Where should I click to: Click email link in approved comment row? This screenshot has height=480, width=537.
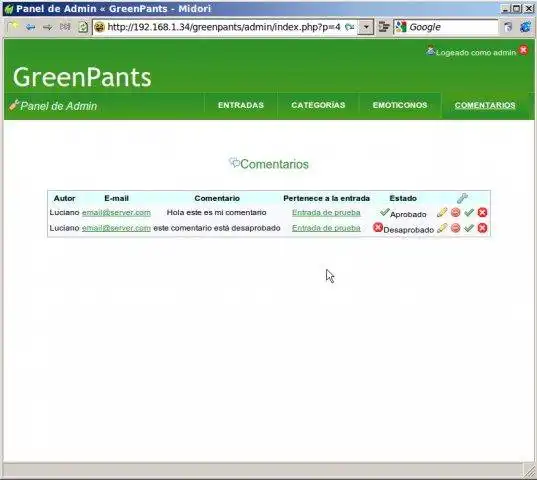[x=116, y=213]
